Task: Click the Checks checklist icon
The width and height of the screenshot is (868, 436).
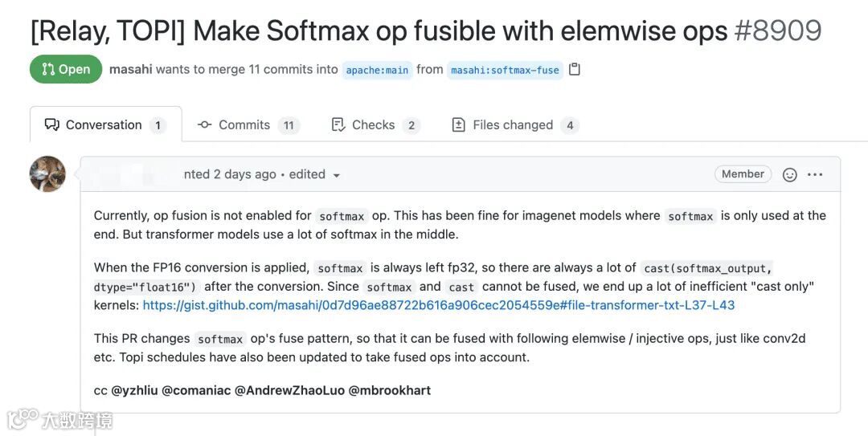Action: pyautogui.click(x=338, y=124)
